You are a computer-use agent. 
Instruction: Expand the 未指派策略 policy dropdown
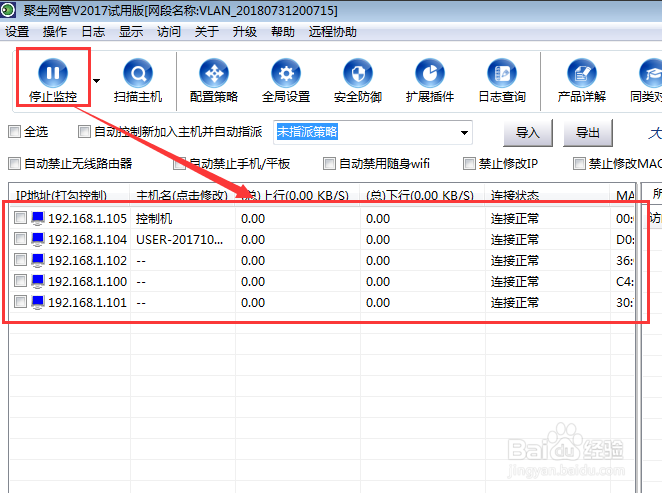pyautogui.click(x=464, y=133)
